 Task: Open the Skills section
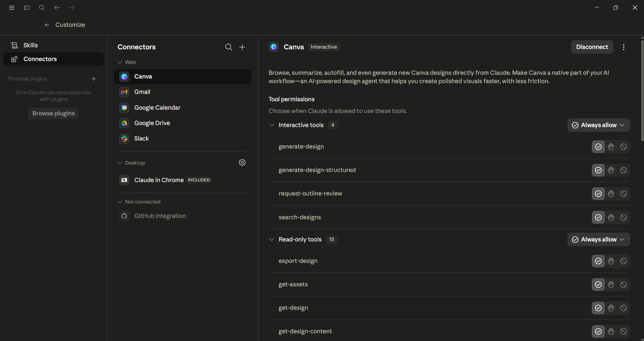[x=53, y=45]
